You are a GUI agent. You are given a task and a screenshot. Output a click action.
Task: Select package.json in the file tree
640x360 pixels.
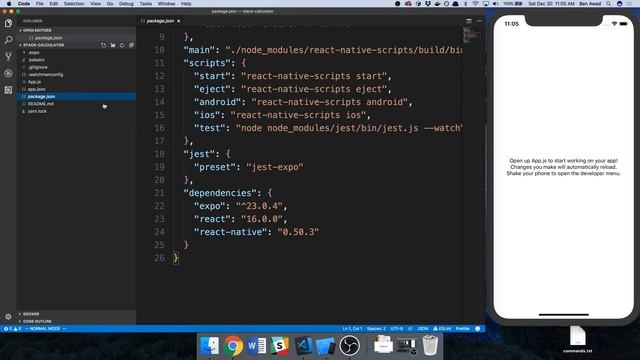coord(76,96)
